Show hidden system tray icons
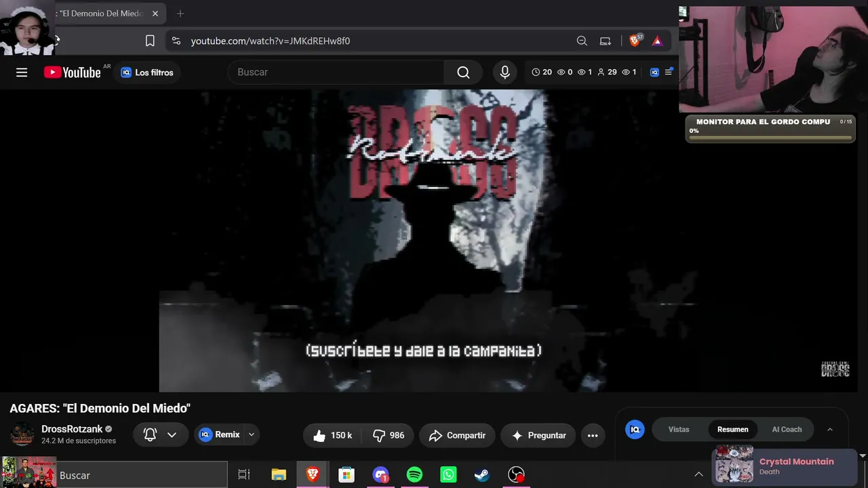Viewport: 868px width, 488px height. [698, 474]
